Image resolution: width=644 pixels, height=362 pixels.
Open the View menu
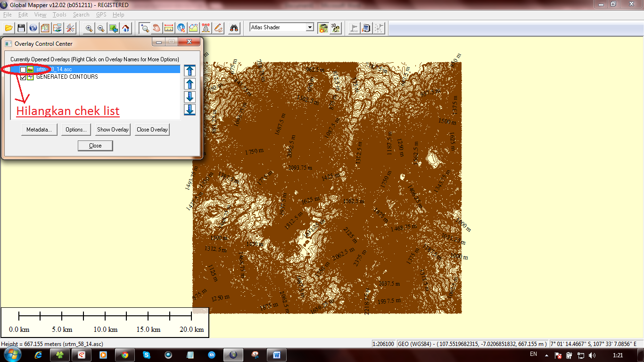coord(41,15)
